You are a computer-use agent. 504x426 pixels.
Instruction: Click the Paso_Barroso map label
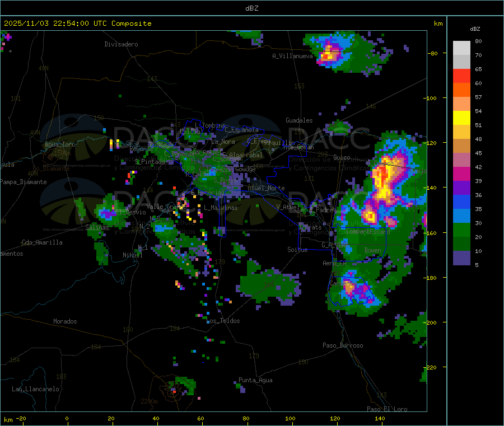343,345
